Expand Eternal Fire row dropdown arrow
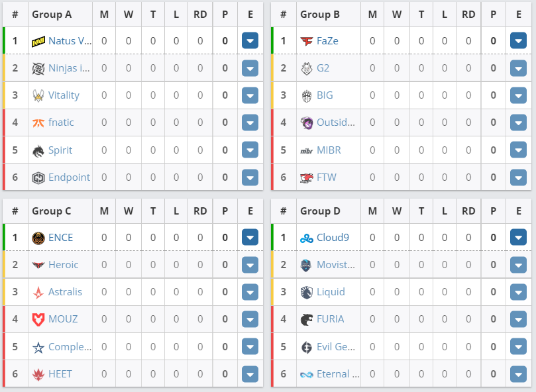This screenshot has height=392, width=536. pos(518,374)
